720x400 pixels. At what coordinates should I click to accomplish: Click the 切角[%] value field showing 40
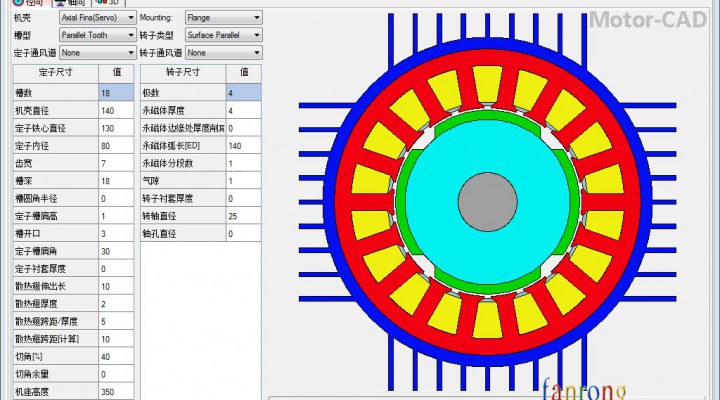[x=116, y=356]
